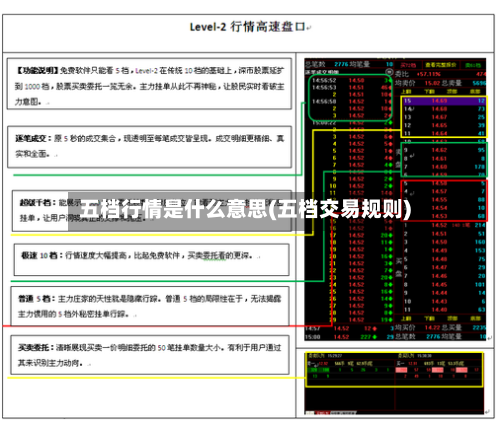Select sell level 13 row priced 14.67
This screenshot has width=500, height=424.
click(444, 117)
